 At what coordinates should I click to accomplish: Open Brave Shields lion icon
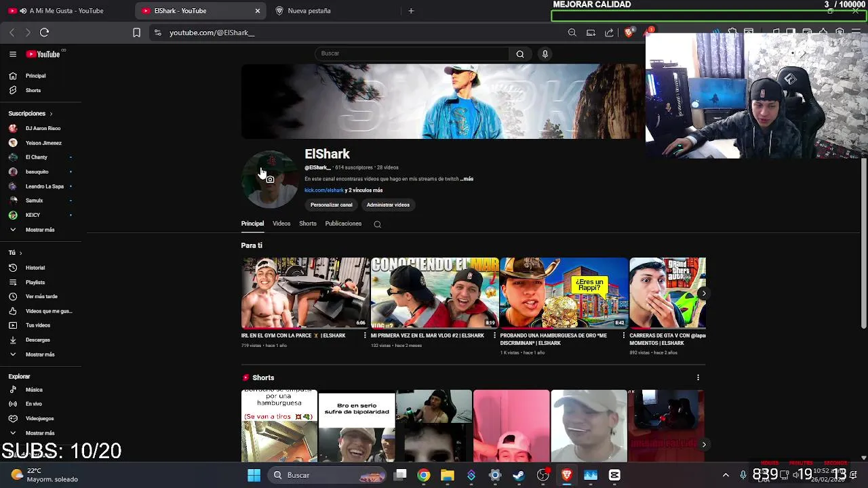coord(629,33)
